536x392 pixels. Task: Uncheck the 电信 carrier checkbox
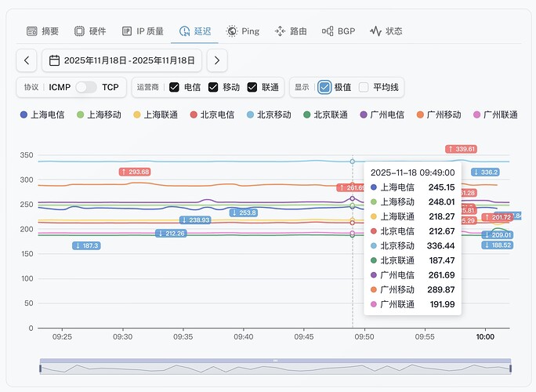tap(175, 87)
